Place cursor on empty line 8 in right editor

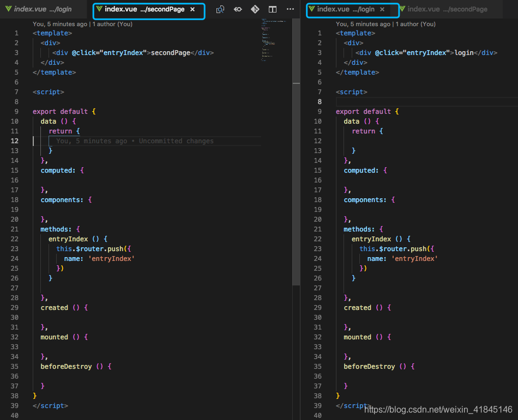pyautogui.click(x=426, y=102)
